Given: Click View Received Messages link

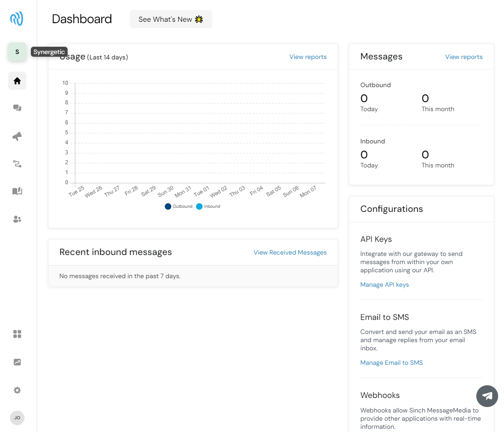Looking at the screenshot, I should [290, 252].
